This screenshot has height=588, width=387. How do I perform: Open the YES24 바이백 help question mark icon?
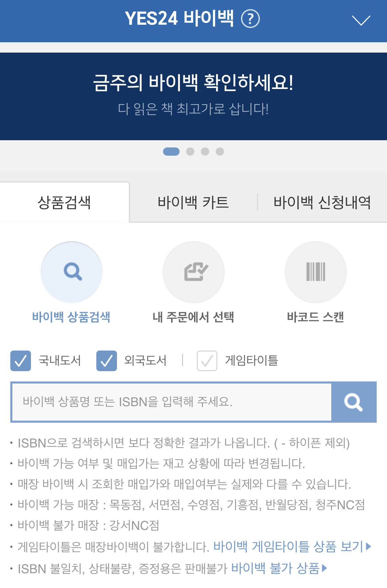(x=250, y=19)
